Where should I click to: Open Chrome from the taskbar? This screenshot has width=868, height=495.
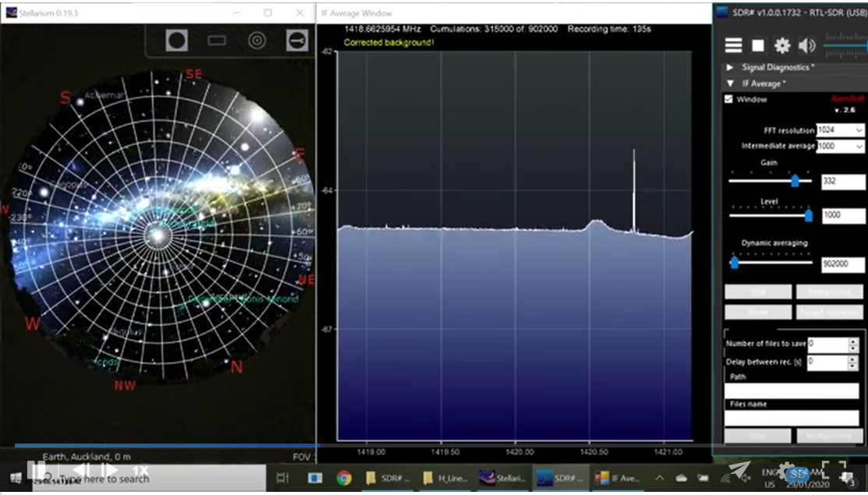click(x=344, y=478)
